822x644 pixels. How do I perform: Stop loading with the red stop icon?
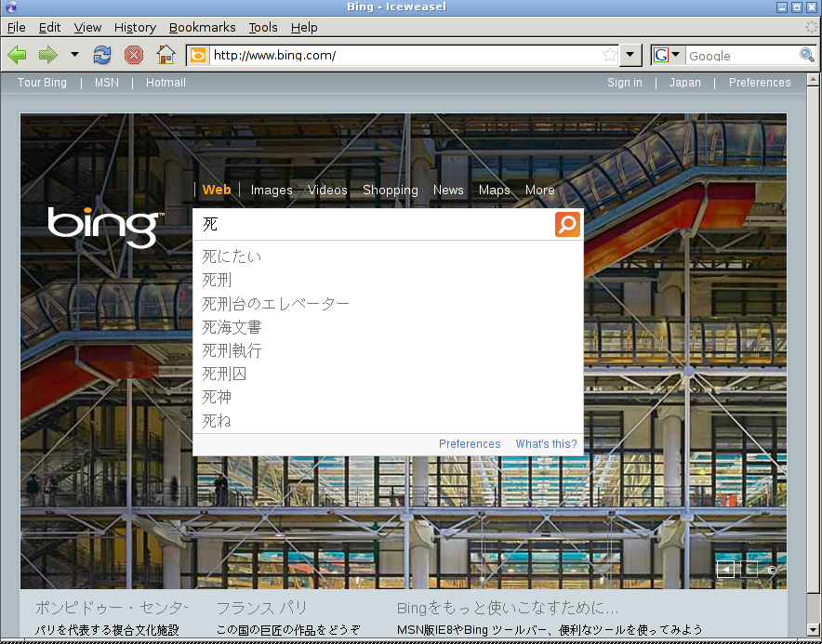click(x=134, y=55)
